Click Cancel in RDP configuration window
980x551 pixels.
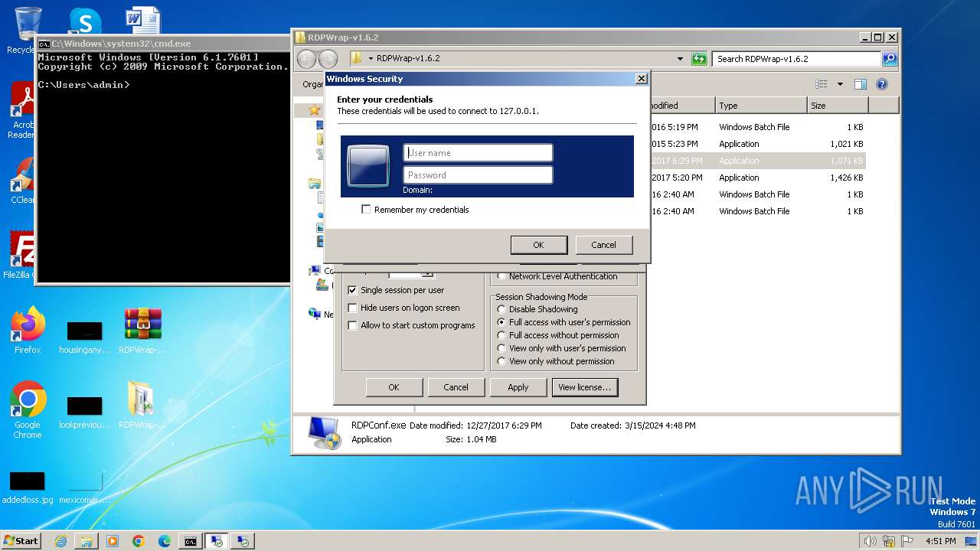tap(456, 387)
